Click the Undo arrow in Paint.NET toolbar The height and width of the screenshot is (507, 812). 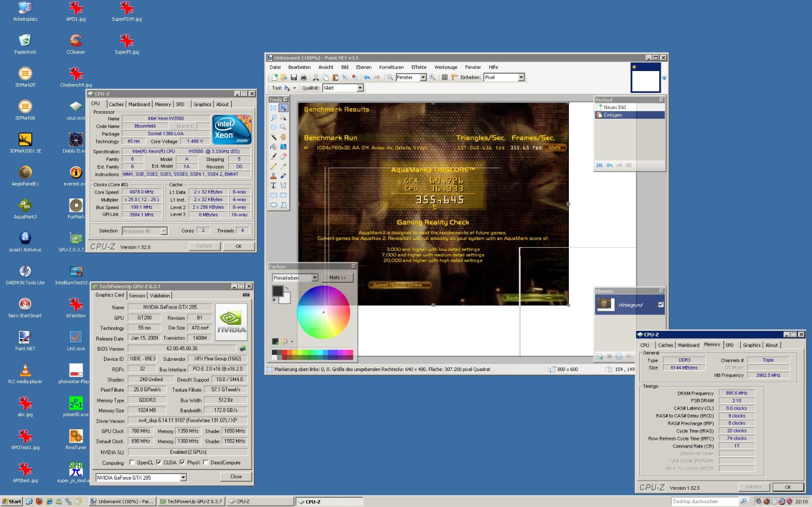point(367,77)
